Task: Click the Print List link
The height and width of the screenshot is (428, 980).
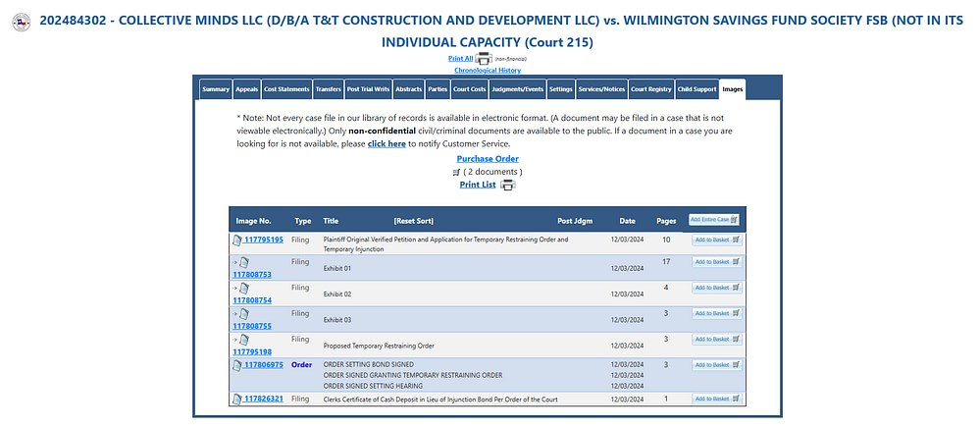Action: (478, 185)
